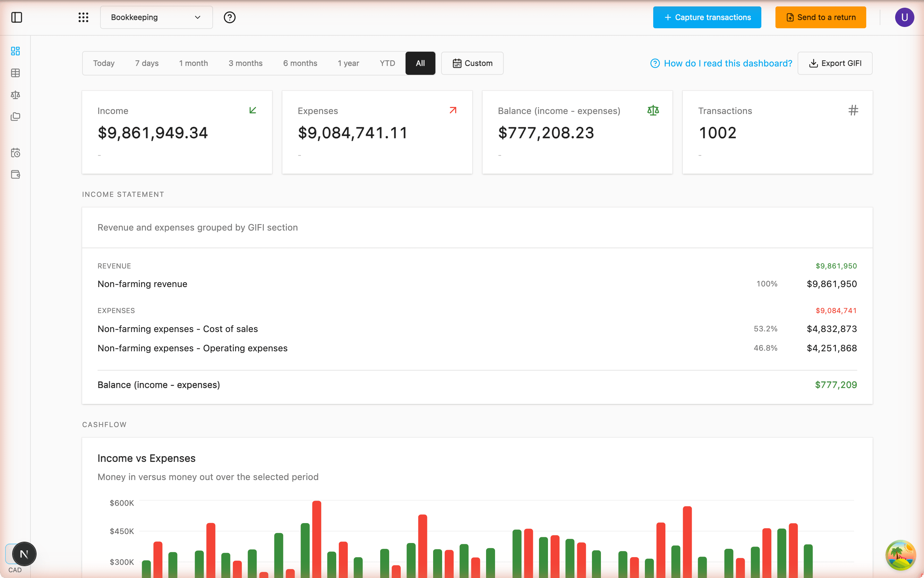Select the 1 year period tab

[348, 63]
